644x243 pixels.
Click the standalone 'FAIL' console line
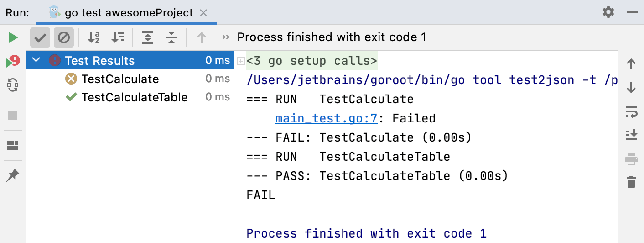[x=261, y=196]
